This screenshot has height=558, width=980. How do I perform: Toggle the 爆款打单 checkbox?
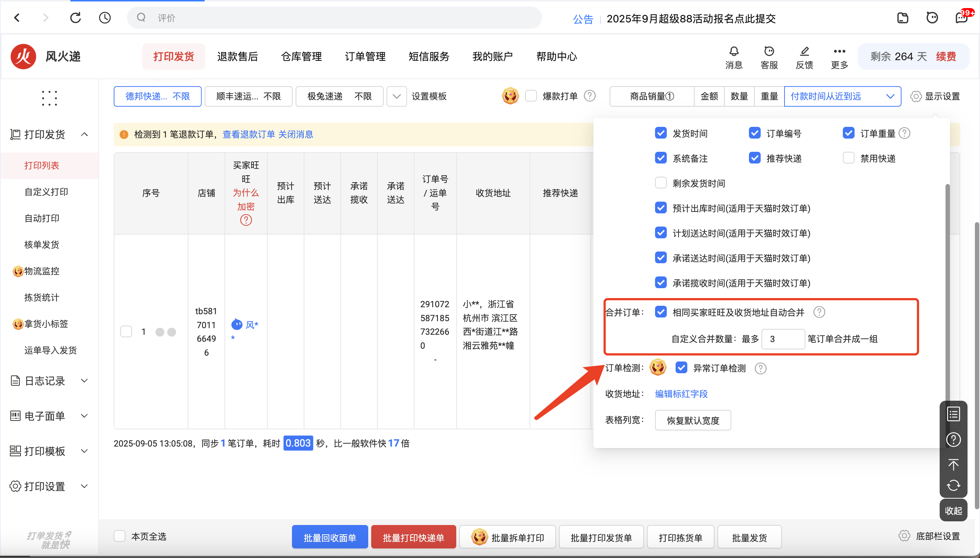[531, 96]
